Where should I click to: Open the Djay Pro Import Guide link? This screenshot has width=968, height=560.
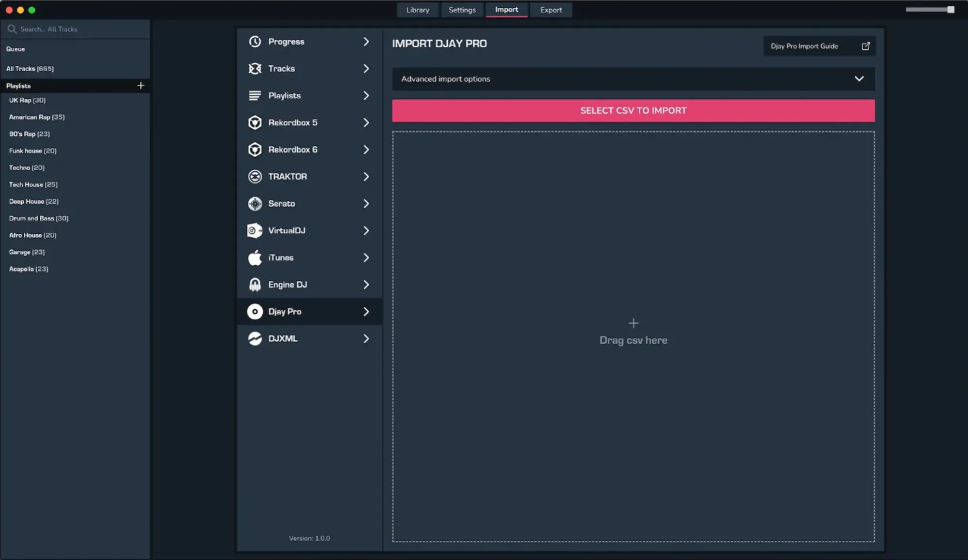(819, 46)
